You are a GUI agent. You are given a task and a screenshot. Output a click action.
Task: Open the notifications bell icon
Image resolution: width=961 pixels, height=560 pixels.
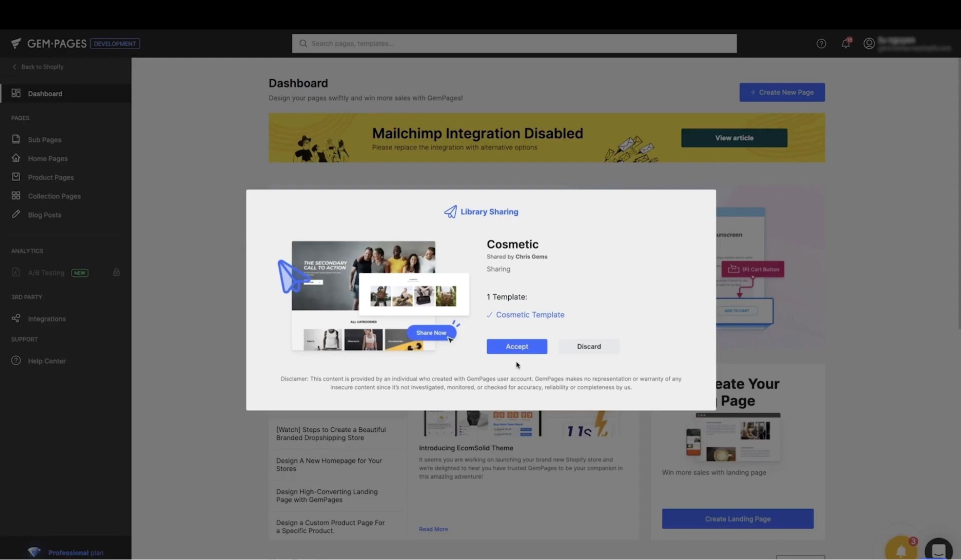pos(845,43)
